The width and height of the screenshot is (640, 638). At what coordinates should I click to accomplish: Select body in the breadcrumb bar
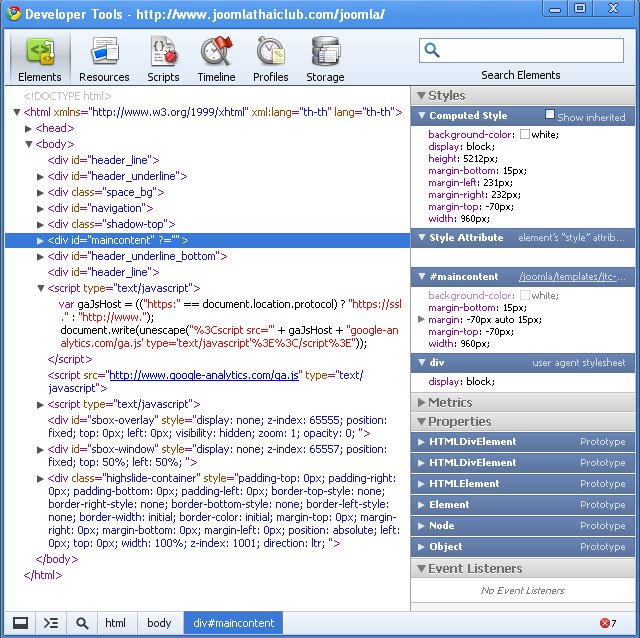(x=159, y=623)
